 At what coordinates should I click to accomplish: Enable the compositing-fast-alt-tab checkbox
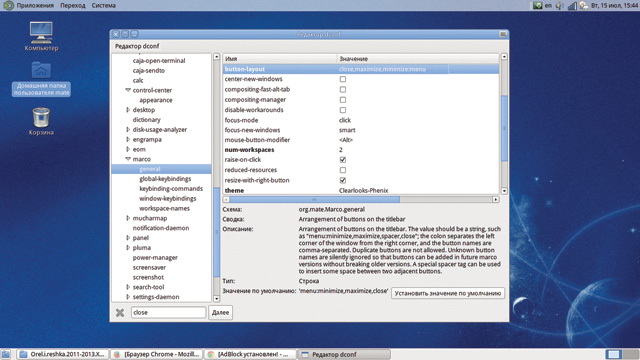click(x=343, y=89)
